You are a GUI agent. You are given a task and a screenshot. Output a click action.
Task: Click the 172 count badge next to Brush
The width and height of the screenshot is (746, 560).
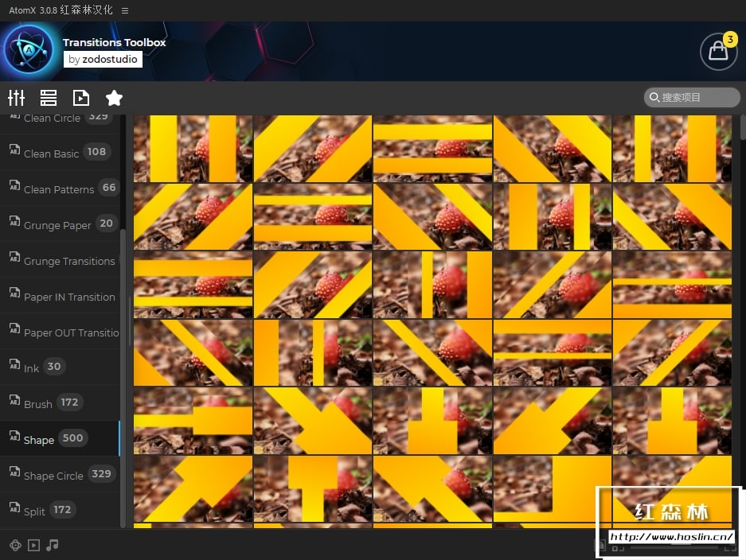click(69, 402)
